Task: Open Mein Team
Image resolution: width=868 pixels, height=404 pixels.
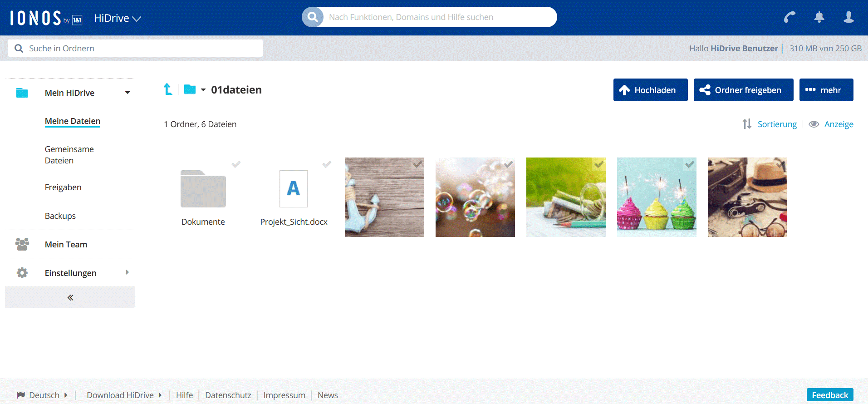Action: (x=66, y=244)
